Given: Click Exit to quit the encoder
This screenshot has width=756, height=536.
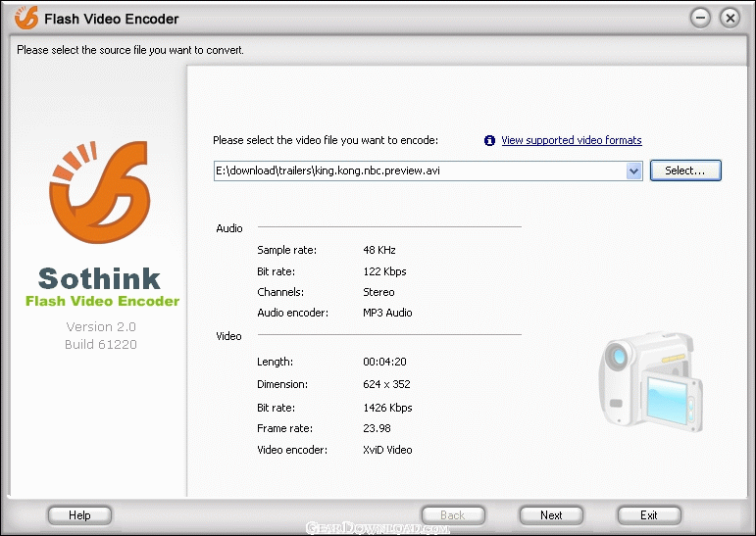Looking at the screenshot, I should (x=649, y=515).
